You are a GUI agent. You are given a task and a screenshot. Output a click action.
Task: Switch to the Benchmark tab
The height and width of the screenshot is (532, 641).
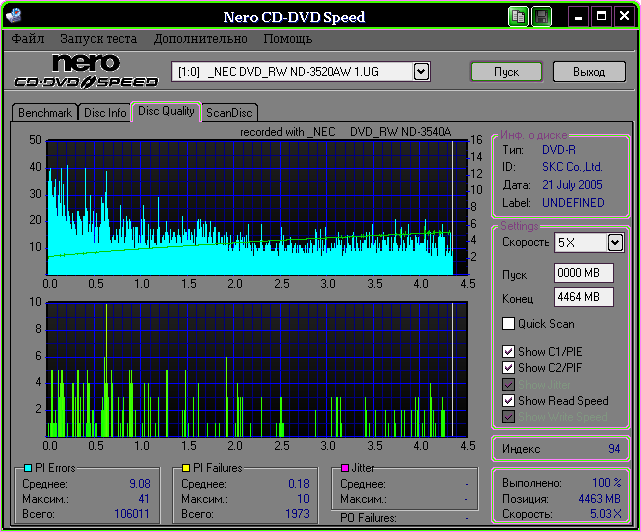[45, 113]
